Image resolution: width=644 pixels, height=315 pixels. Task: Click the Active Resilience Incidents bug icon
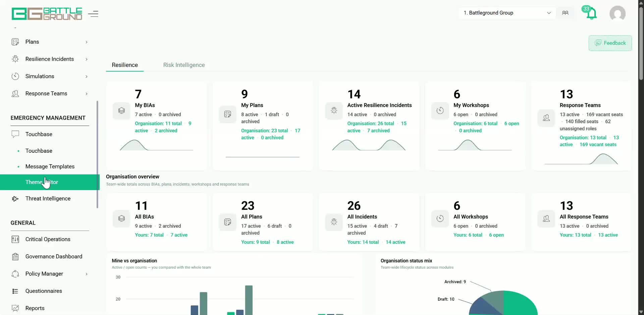point(334,110)
